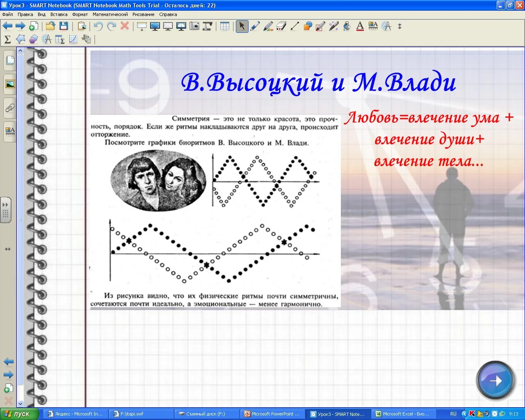This screenshot has height=420, width=525.
Task: Open the Вид menu
Action: pyautogui.click(x=42, y=14)
